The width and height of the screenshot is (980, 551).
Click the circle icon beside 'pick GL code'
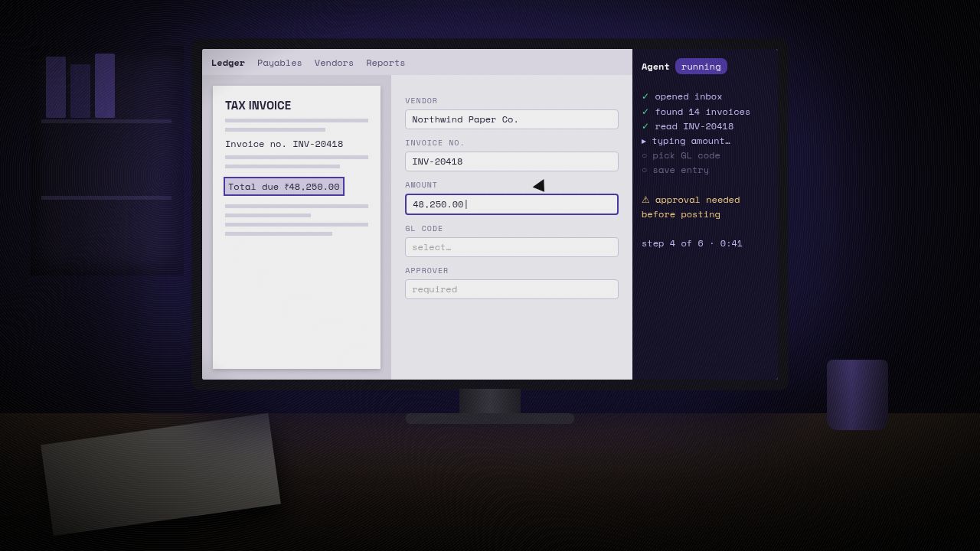(x=645, y=155)
